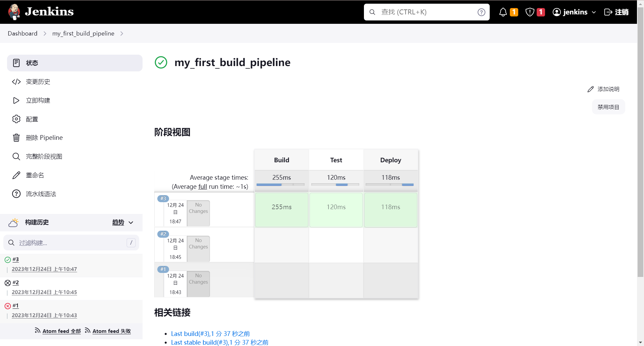Click the 120ms Test cell of run #3
The height and width of the screenshot is (346, 644).
pos(336,210)
